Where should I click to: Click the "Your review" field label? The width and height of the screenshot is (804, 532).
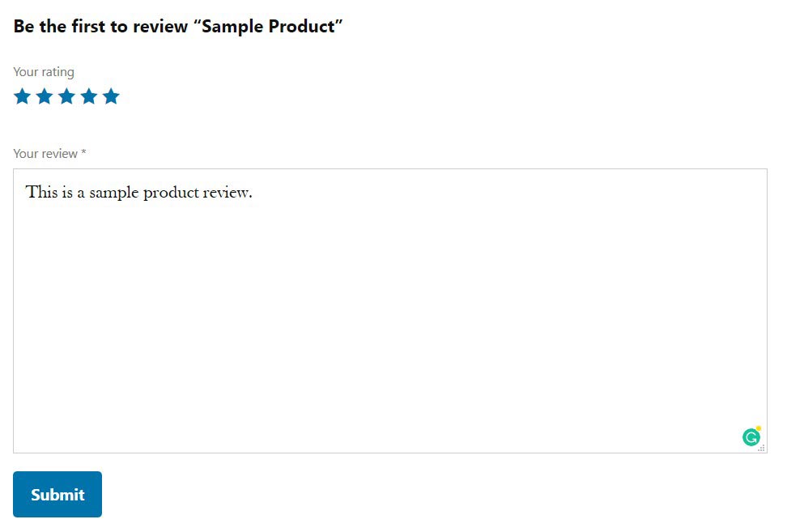45,154
